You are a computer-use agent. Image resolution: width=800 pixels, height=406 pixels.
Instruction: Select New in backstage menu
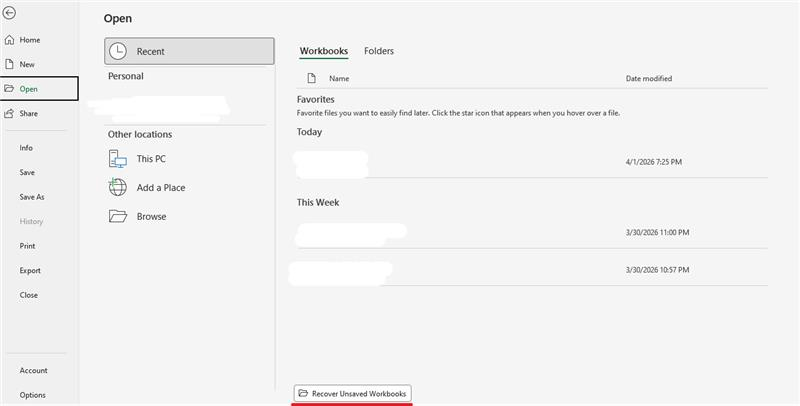click(39, 64)
